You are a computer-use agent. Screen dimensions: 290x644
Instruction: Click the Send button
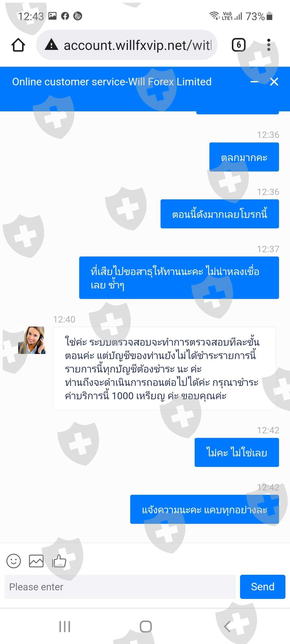(263, 587)
